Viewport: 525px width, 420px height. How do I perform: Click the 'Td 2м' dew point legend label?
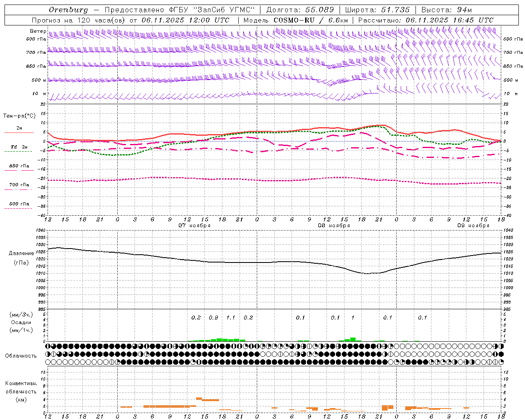tap(19, 147)
